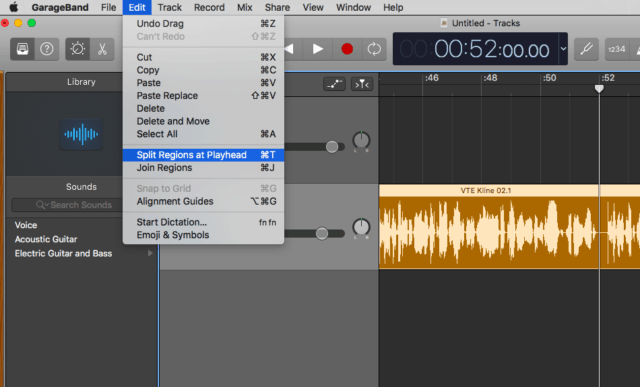
Task: Click the audio waveform library icon
Action: pos(81,134)
